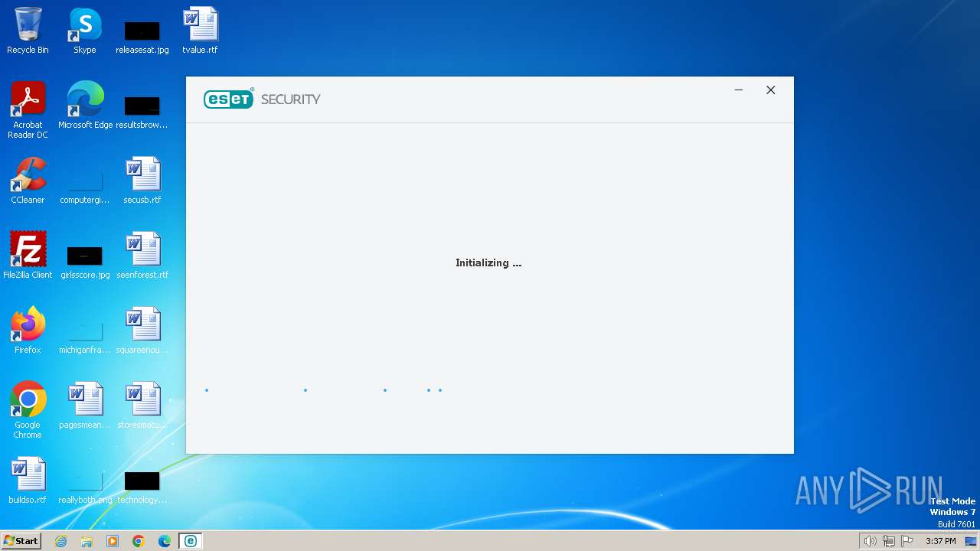The height and width of the screenshot is (551, 980).
Task: Click the SECURITY title text
Action: click(x=290, y=99)
